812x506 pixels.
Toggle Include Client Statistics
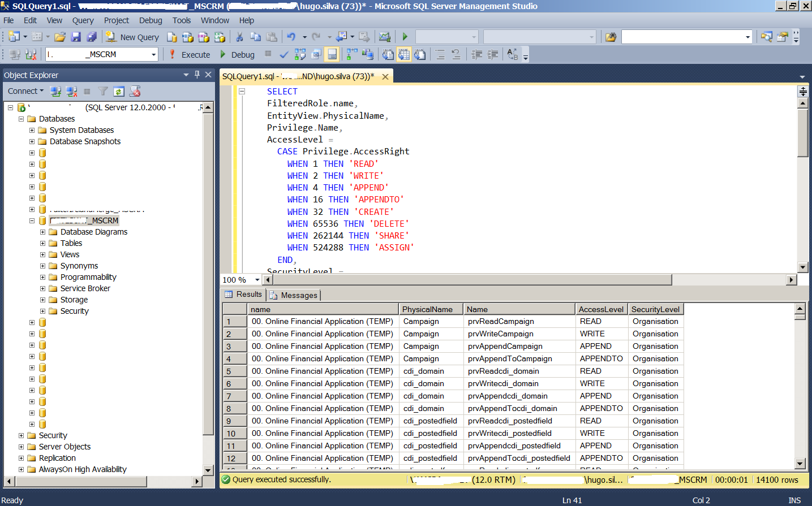pos(367,54)
